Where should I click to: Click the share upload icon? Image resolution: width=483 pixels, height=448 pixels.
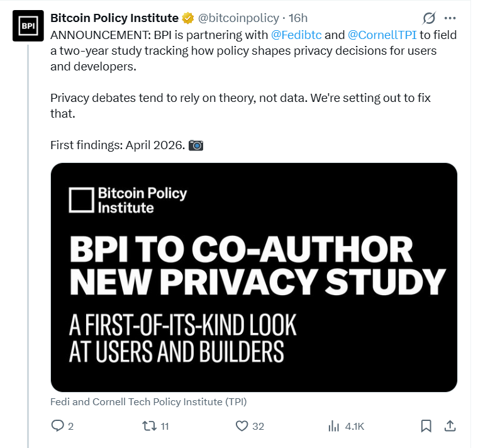coord(450,426)
